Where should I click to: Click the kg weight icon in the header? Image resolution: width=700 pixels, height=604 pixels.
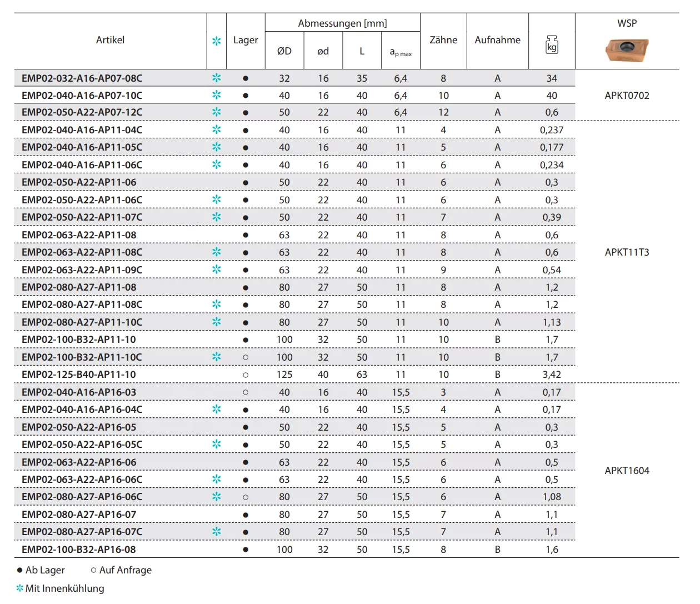tap(551, 44)
